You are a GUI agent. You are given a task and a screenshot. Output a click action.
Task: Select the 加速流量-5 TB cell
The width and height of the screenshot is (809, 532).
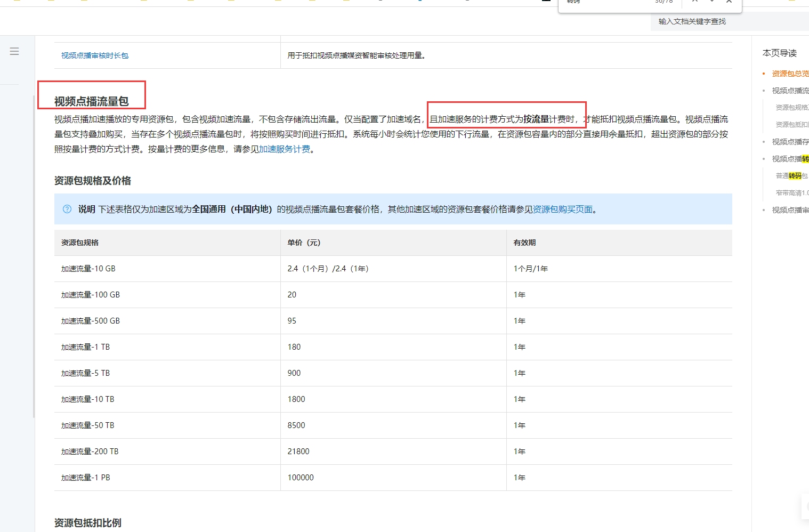[x=167, y=373]
